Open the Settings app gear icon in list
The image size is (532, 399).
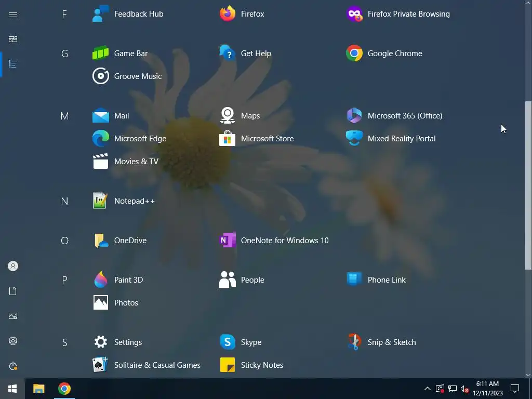point(100,342)
